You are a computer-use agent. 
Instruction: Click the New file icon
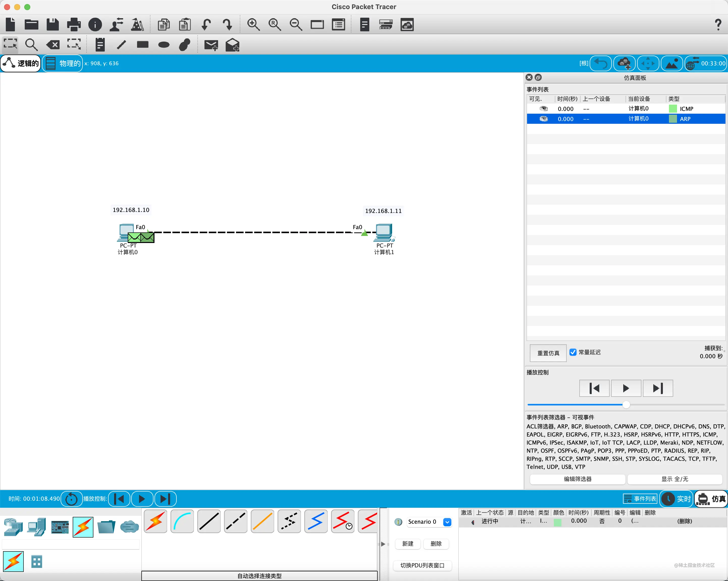coord(10,24)
